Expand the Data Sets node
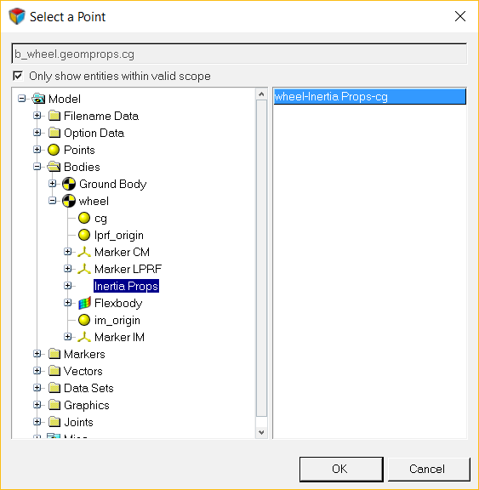The width and height of the screenshot is (479, 490). pyautogui.click(x=37, y=388)
